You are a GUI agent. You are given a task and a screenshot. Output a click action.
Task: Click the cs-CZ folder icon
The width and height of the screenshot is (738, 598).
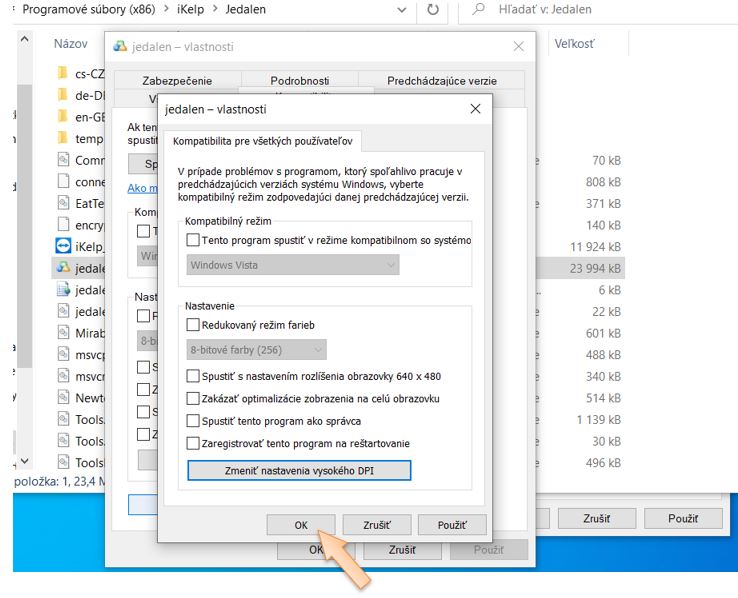pyautogui.click(x=63, y=73)
